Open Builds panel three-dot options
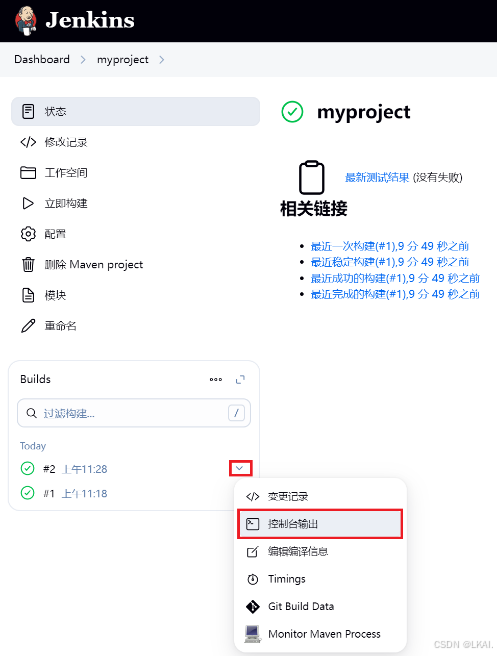The height and width of the screenshot is (656, 497). (216, 379)
